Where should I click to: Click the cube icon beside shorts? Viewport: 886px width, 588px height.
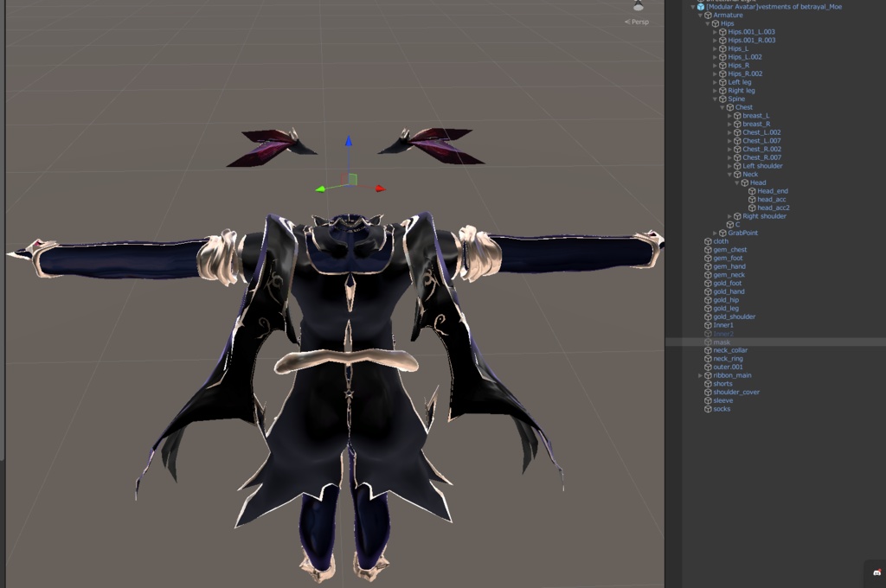708,384
